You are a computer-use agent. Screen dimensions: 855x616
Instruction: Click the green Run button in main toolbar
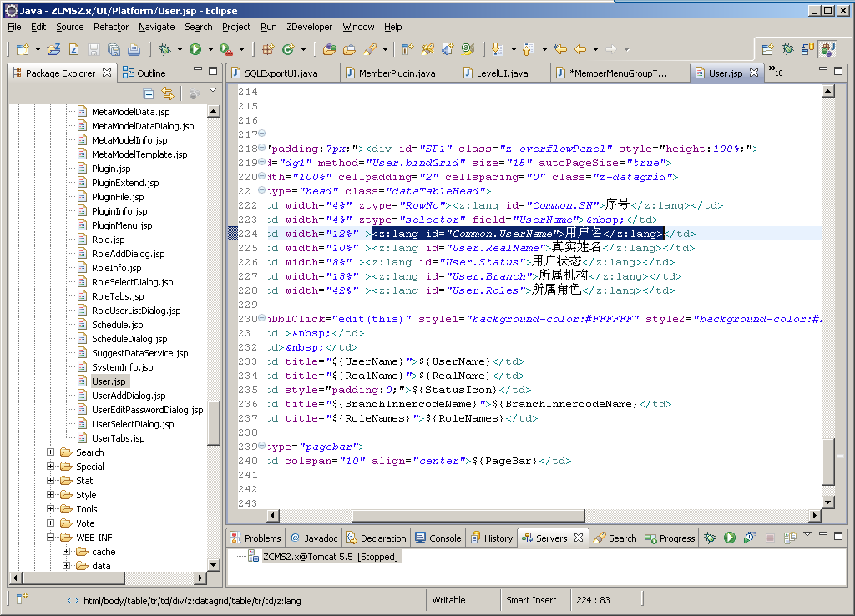[195, 50]
